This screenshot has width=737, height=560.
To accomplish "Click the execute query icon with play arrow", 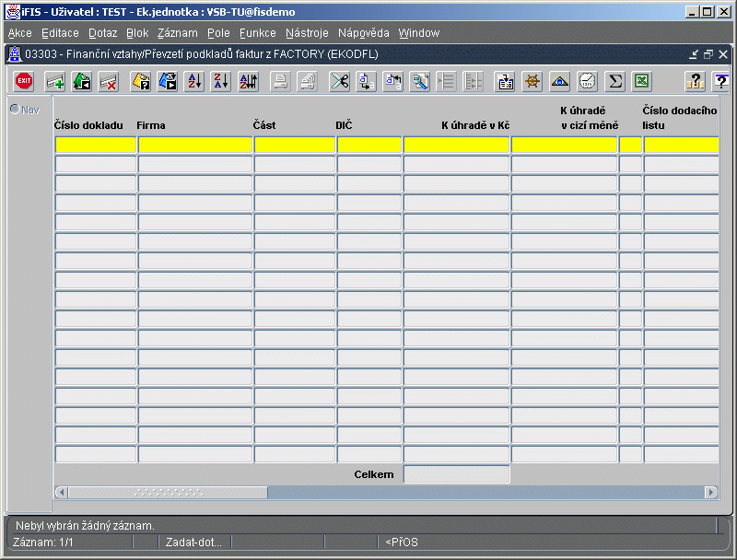I will [x=168, y=81].
